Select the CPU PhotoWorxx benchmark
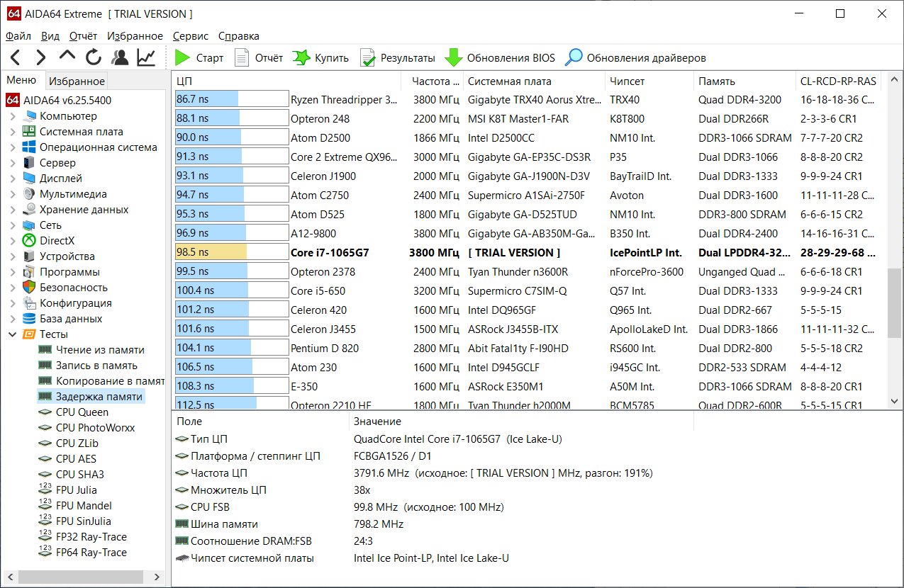This screenshot has height=588, width=904. [87, 428]
